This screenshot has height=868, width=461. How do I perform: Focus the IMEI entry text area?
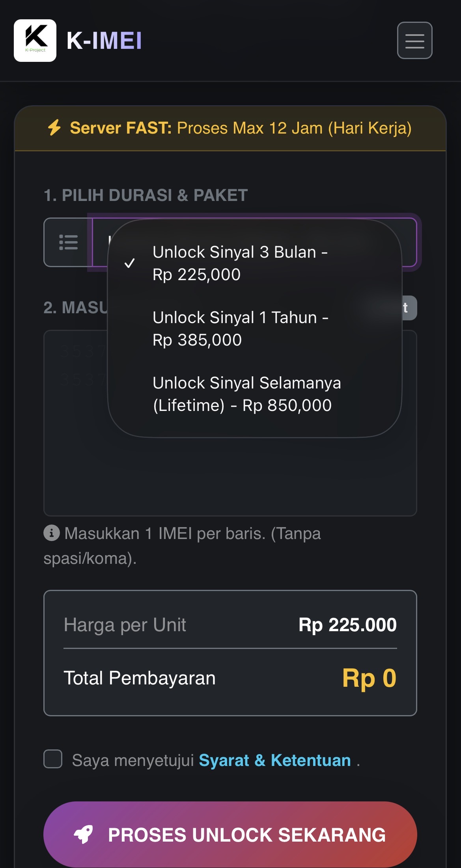[x=230, y=473]
